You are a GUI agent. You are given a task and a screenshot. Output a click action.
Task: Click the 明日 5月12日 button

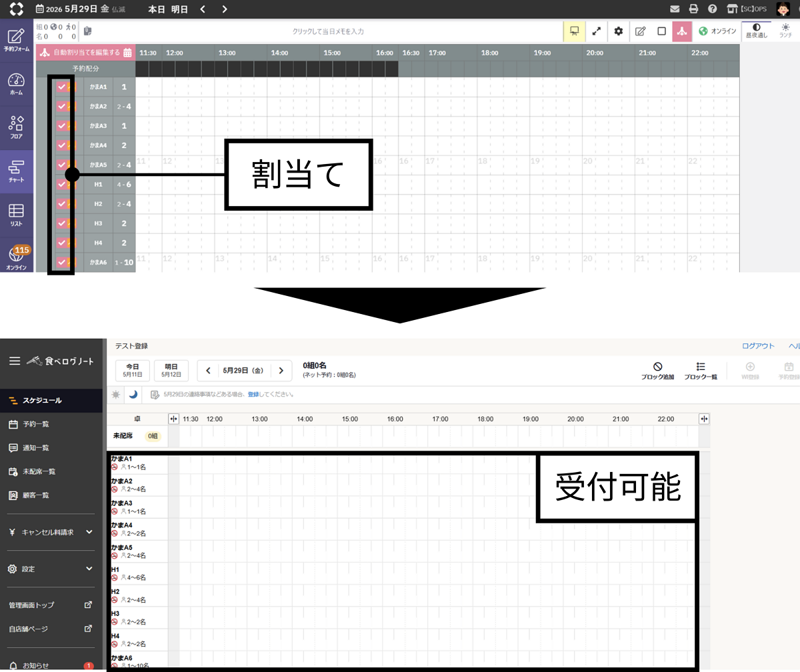[x=171, y=371]
